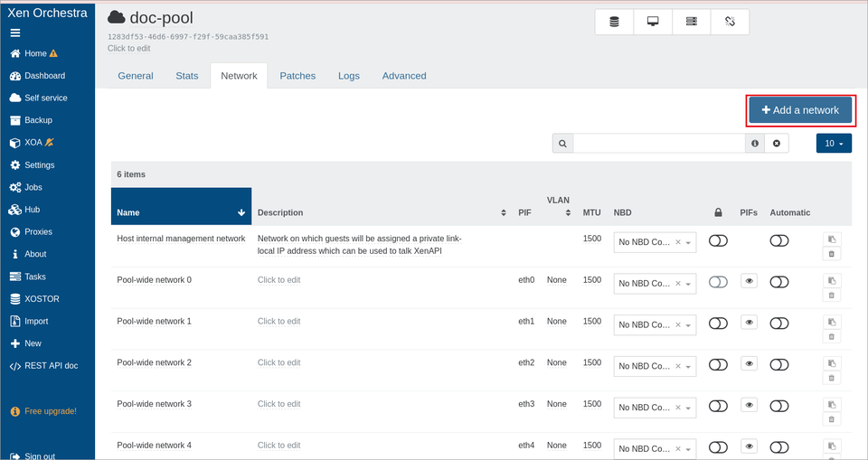Image resolution: width=868 pixels, height=460 pixels.
Task: Switch to the Patches tab
Action: (x=297, y=76)
